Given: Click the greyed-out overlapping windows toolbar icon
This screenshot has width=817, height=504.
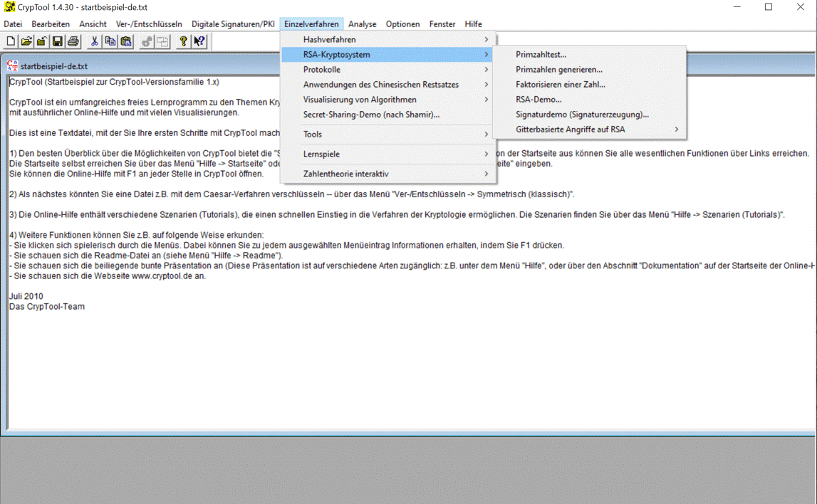Looking at the screenshot, I should (162, 42).
